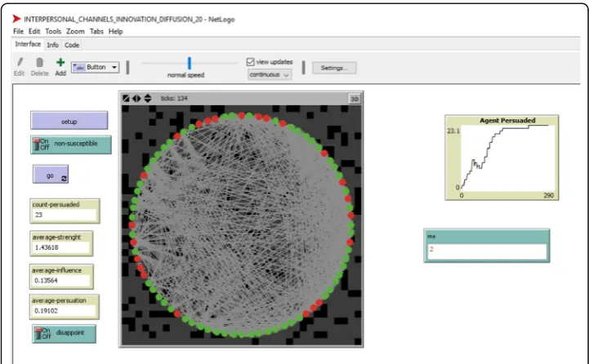Open the 3D view button
The width and height of the screenshot is (589, 364).
tap(355, 99)
